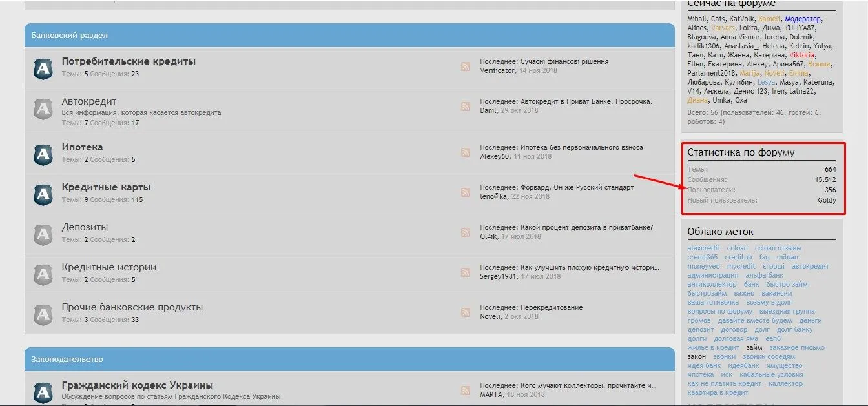This screenshot has width=868, height=406.
Task: Open the Потребительские кредиты forum
Action: tap(129, 61)
